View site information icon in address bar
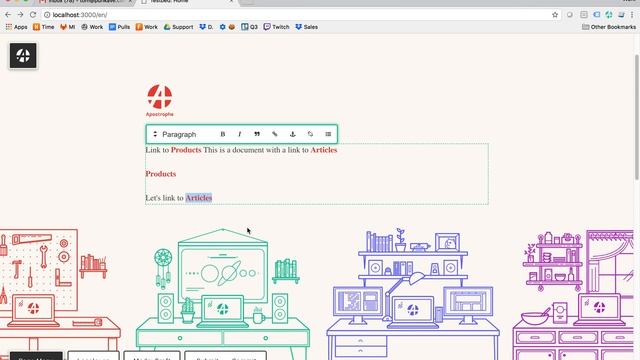Viewport: 640px width, 360px height. [47, 15]
